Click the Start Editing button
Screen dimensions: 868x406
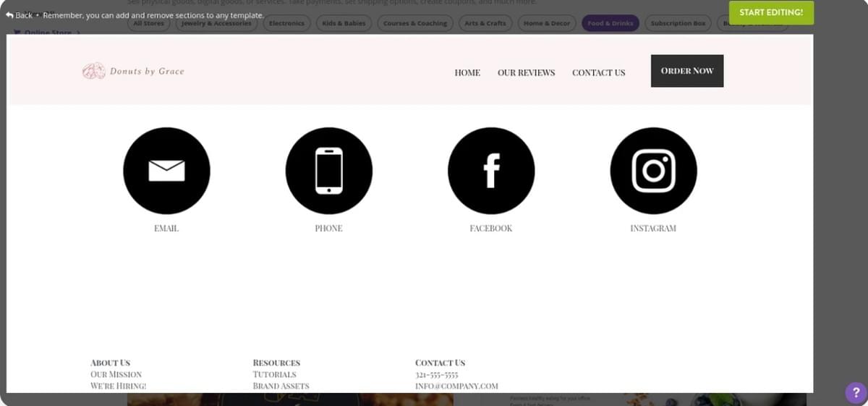771,12
